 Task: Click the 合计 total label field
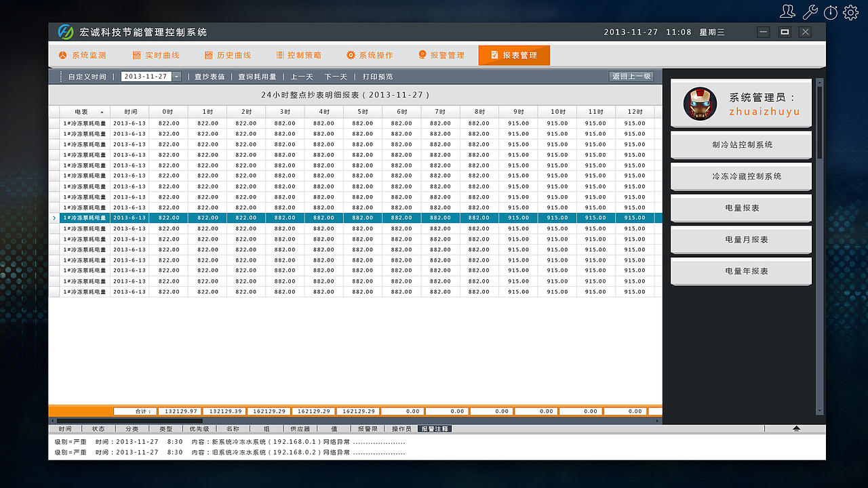point(136,411)
